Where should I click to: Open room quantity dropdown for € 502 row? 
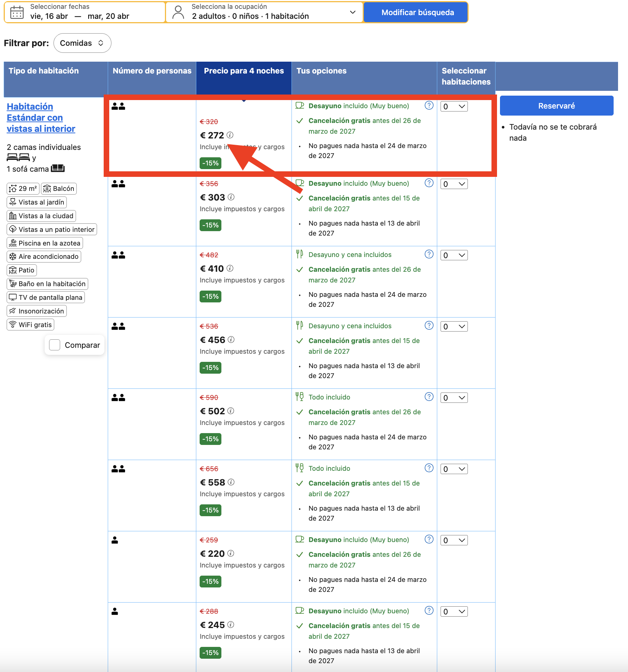click(454, 398)
